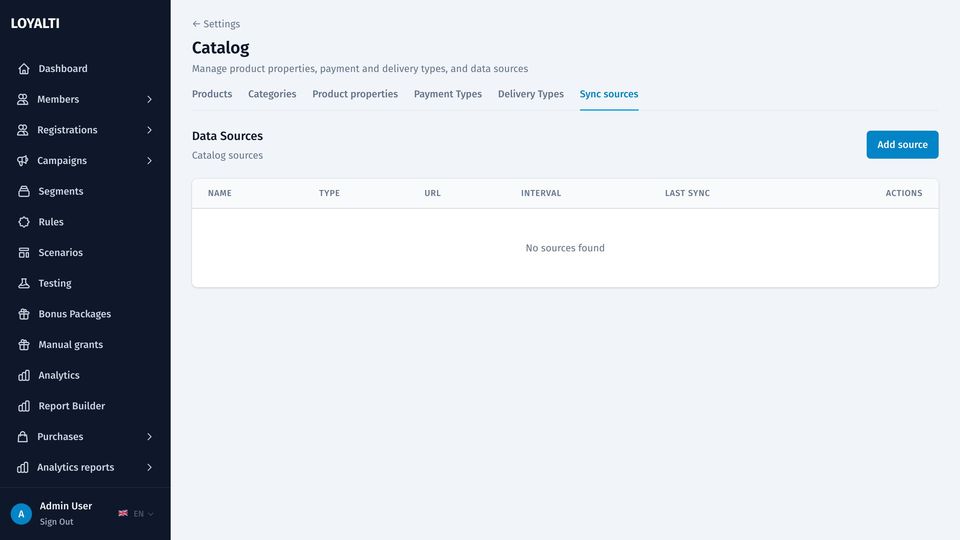Click the URL column header
The height and width of the screenshot is (540, 960).
[x=432, y=193]
